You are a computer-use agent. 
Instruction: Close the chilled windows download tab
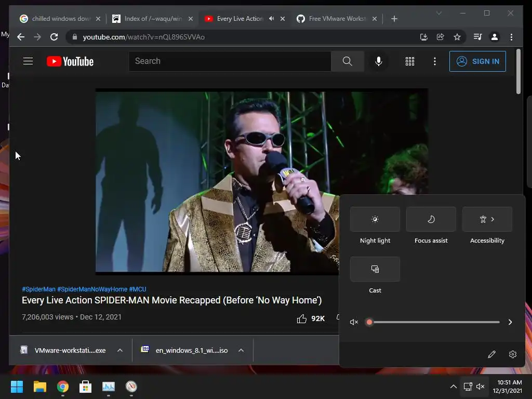98,19
